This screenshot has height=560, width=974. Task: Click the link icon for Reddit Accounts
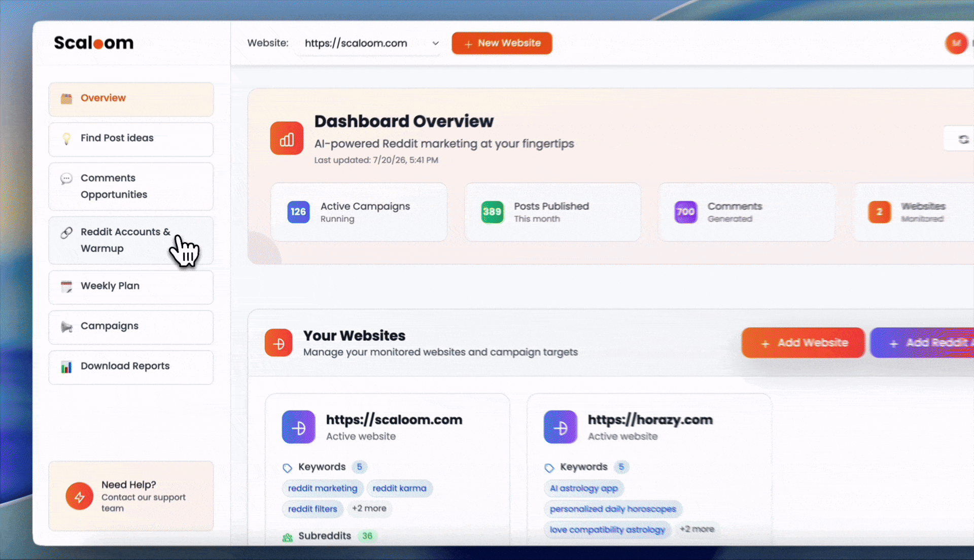[x=66, y=232]
